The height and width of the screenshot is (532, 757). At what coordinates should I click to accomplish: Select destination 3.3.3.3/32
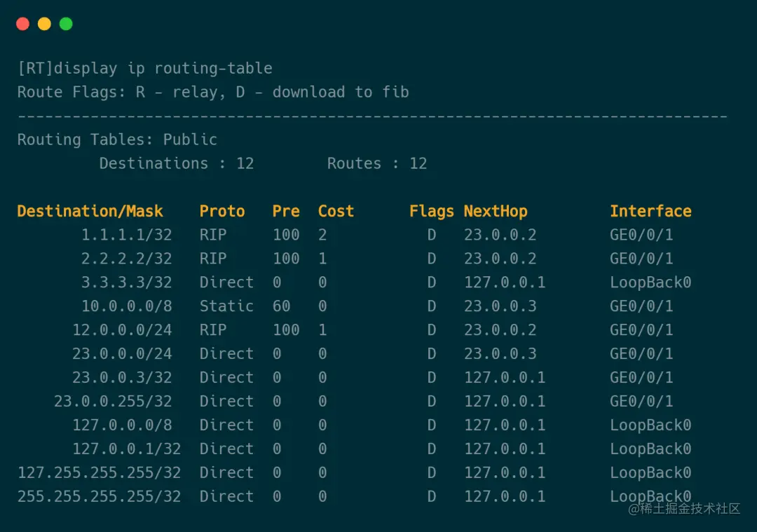[x=126, y=282]
